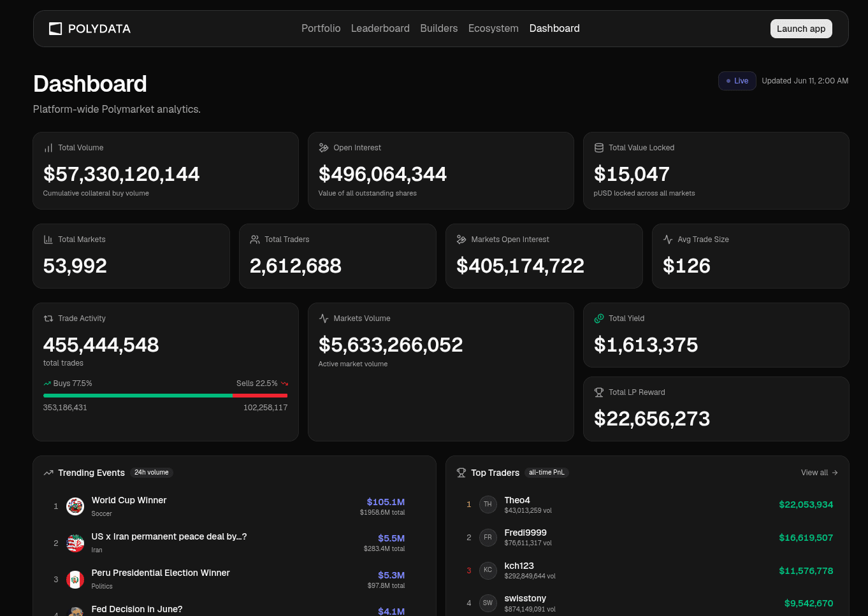Click the SW avatar for swisstony
The image size is (868, 616).
[488, 603]
